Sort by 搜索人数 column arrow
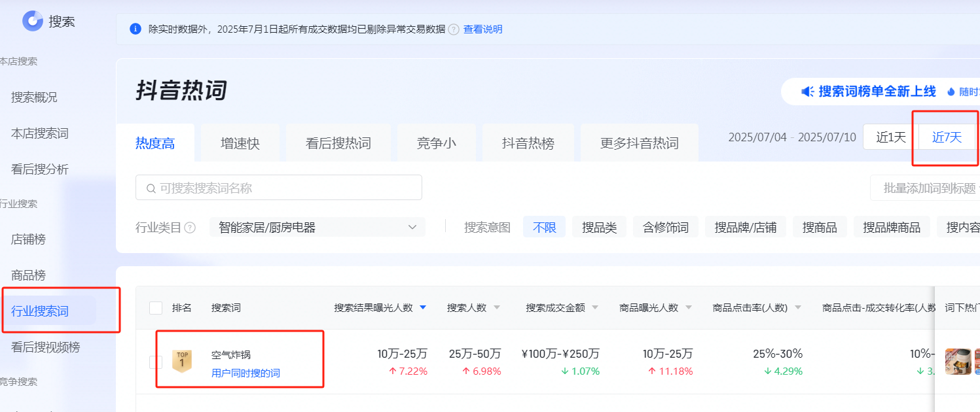980x412 pixels. (497, 308)
